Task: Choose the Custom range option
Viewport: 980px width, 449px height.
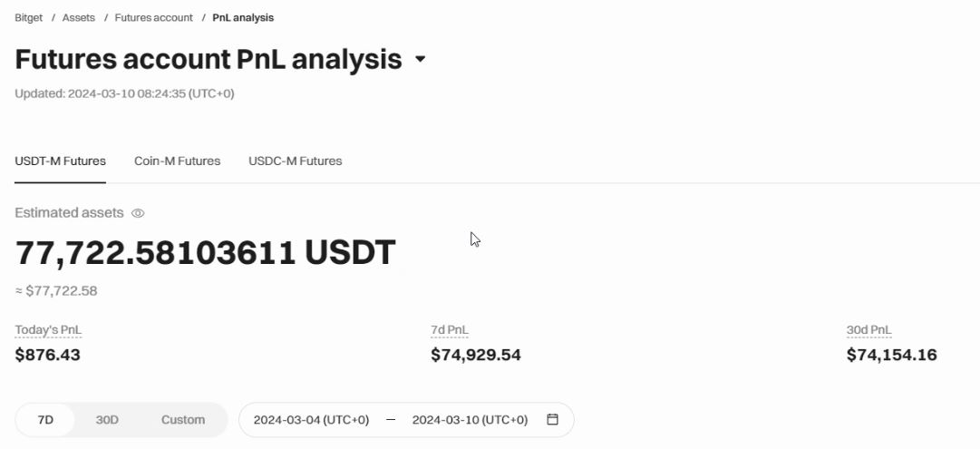Action: [x=183, y=420]
